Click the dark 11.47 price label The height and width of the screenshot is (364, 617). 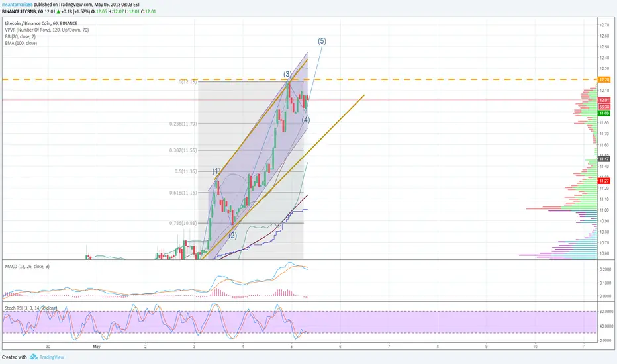click(x=604, y=159)
